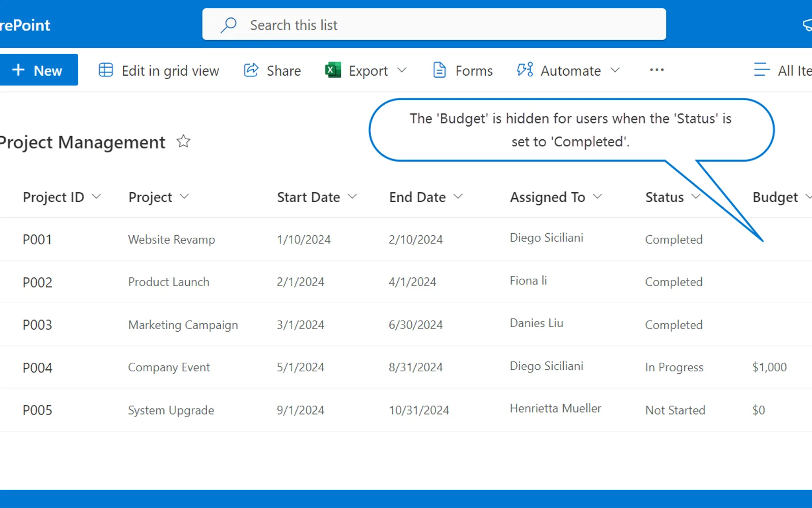812x508 pixels.
Task: Open Project column header chevron
Action: pos(184,197)
